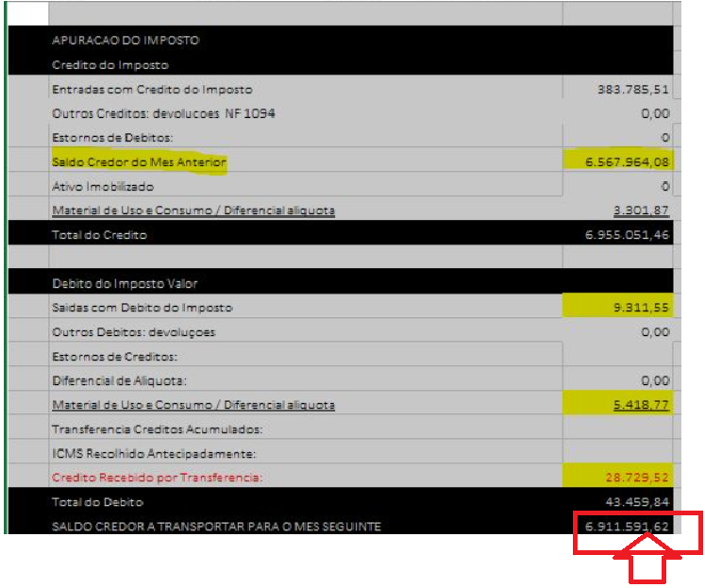Viewport: 705px width, 588px height.
Task: Select the 'Outros Debitos: devoluçoes' label
Action: [x=133, y=332]
